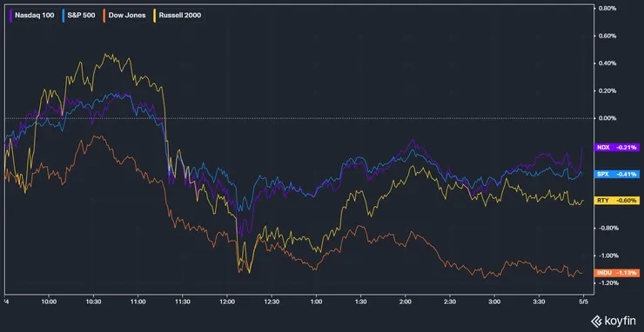644x332 pixels.
Task: Click the 0.40% y-axis label
Action: click(x=608, y=63)
